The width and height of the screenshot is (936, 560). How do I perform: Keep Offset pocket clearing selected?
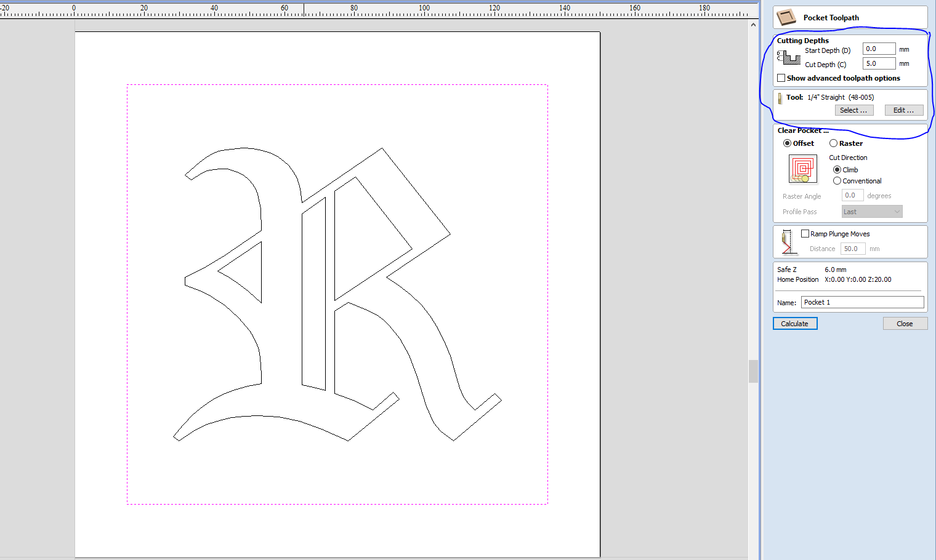click(787, 143)
